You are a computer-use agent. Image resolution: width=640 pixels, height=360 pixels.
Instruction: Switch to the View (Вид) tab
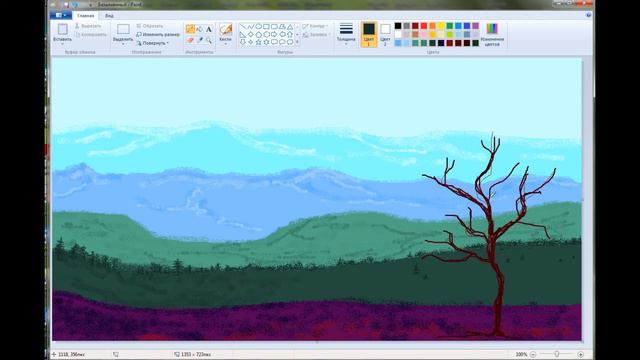pos(109,16)
